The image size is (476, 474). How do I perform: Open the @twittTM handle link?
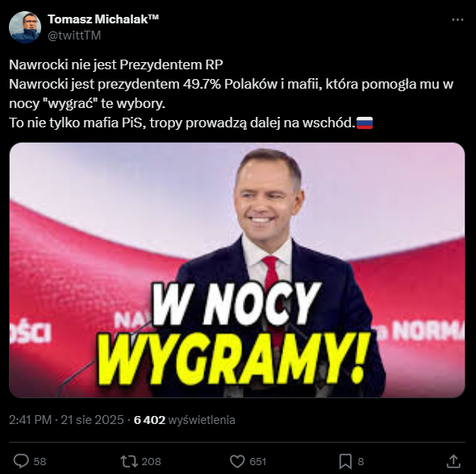(74, 35)
